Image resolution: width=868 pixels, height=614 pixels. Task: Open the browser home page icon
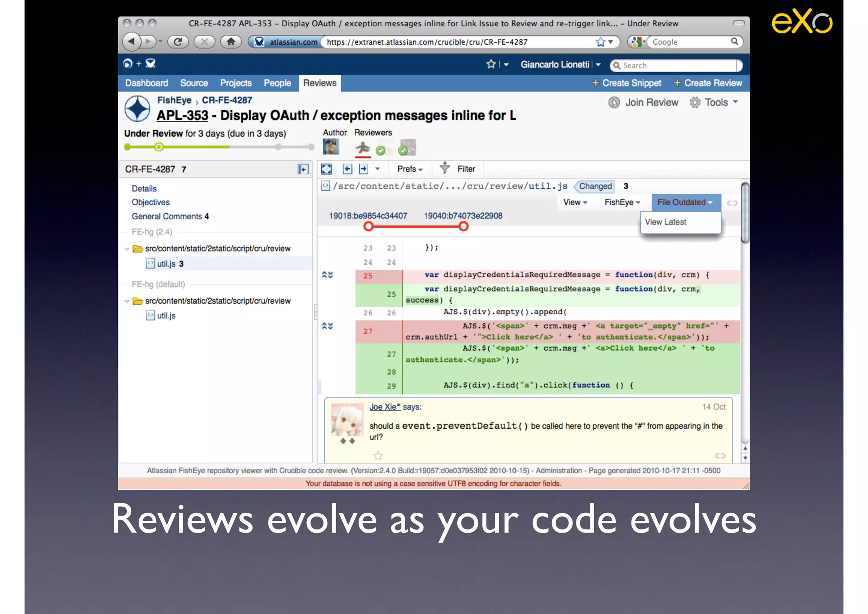(231, 42)
